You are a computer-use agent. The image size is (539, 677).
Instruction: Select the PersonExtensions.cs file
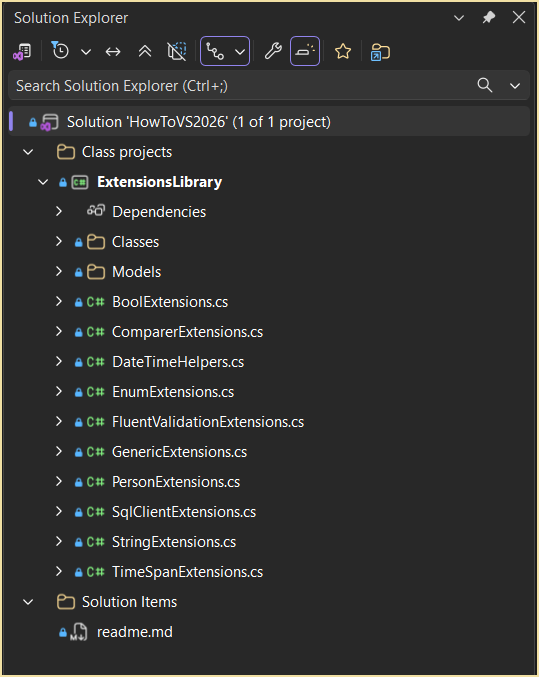pos(176,482)
